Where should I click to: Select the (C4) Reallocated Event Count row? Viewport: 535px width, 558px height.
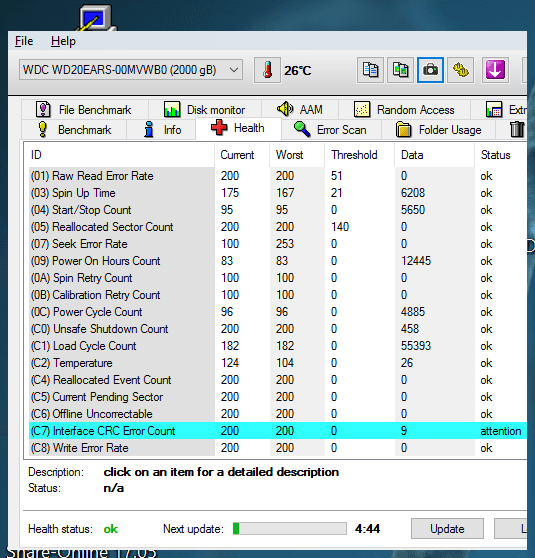point(278,380)
